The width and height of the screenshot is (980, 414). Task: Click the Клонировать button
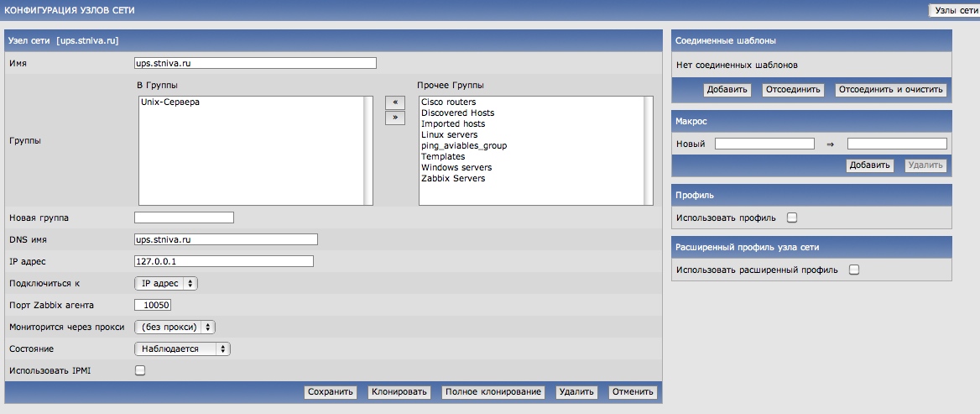[400, 392]
